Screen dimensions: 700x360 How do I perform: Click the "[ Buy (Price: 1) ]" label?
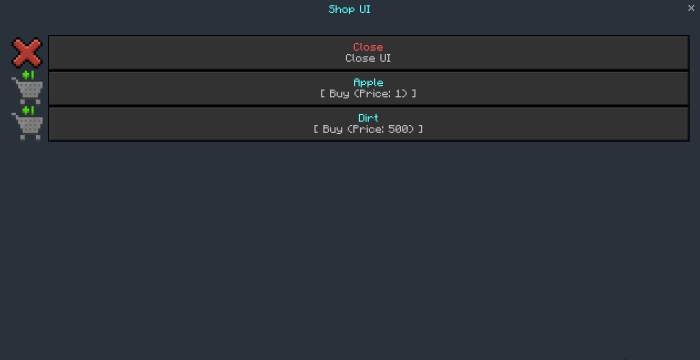coord(368,94)
